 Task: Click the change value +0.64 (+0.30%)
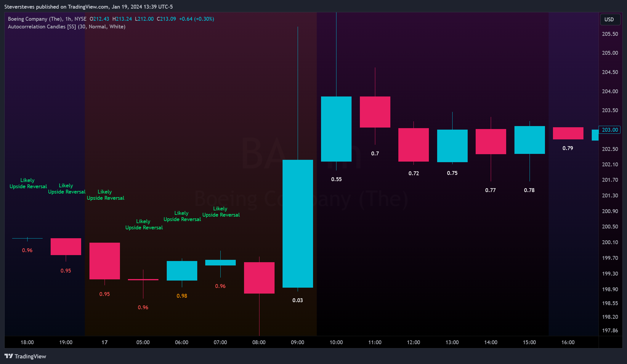(x=196, y=19)
